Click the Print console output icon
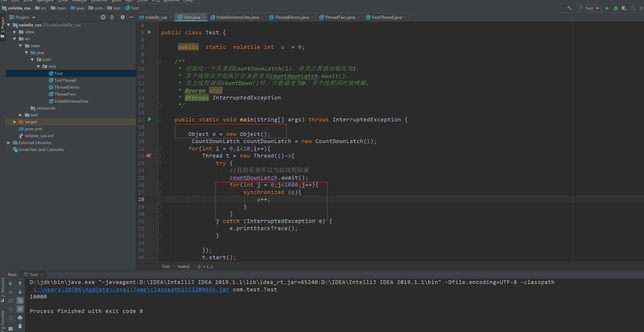The width and height of the screenshot is (644, 332). [x=20, y=318]
